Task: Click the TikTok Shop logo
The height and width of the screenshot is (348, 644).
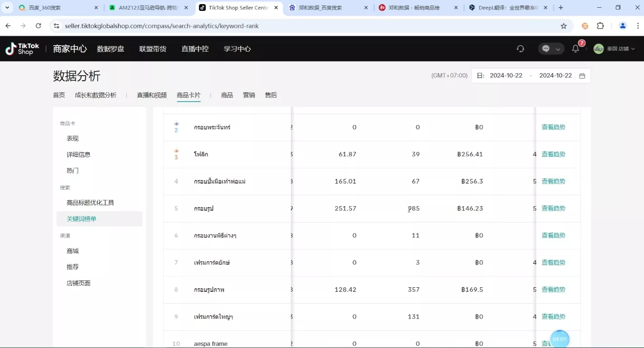Action: coord(21,48)
